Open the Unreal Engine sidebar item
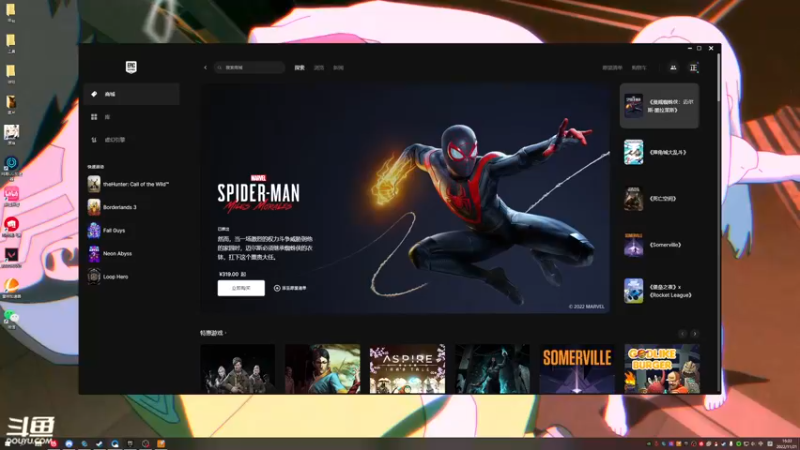Screen dimensions: 800x450 (132, 140)
